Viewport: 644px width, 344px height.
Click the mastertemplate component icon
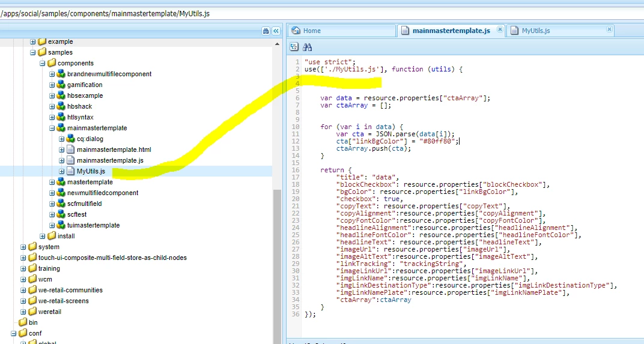pos(61,182)
